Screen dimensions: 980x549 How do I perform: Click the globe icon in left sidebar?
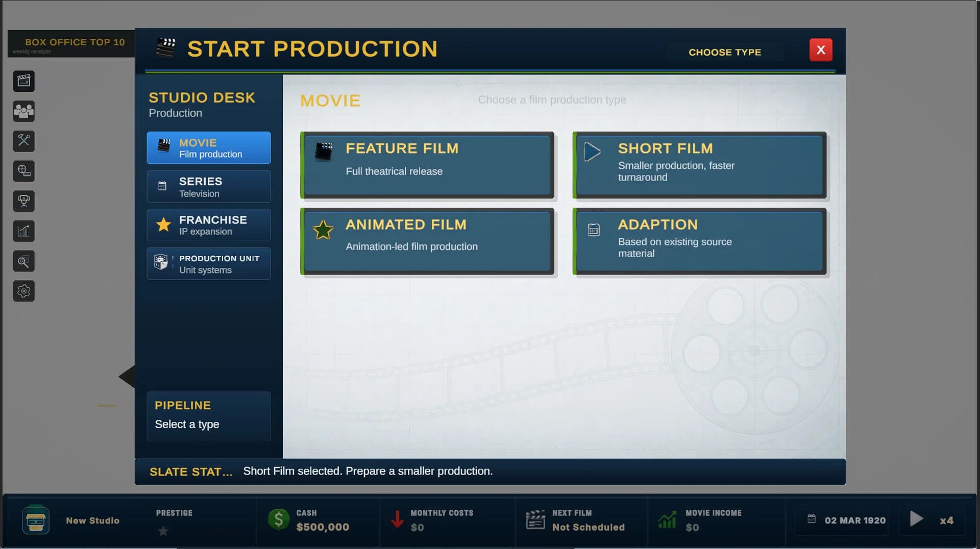[23, 171]
